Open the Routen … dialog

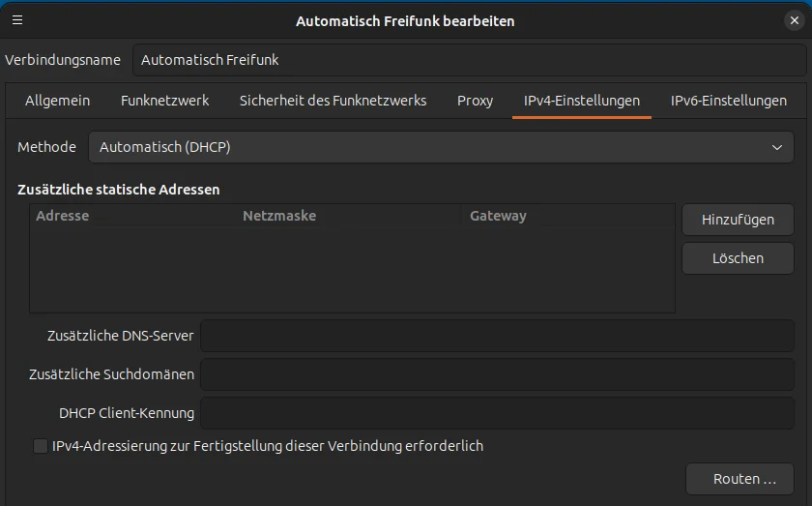(x=739, y=479)
